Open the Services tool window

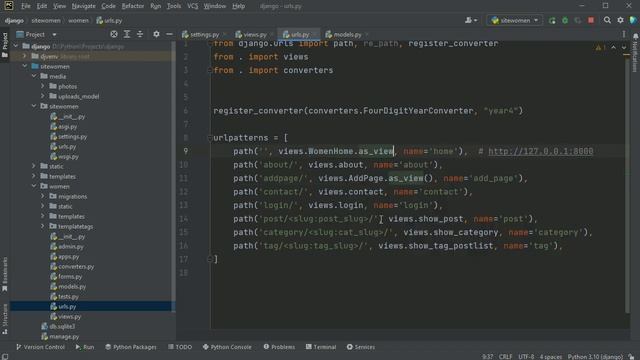[x=361, y=347]
